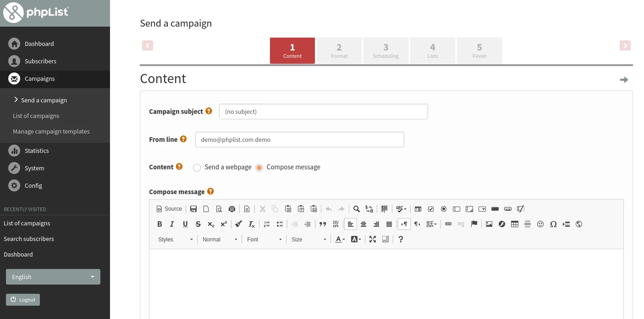Switch to the Format step tab
Screen dimensions: 644x319
click(x=339, y=50)
